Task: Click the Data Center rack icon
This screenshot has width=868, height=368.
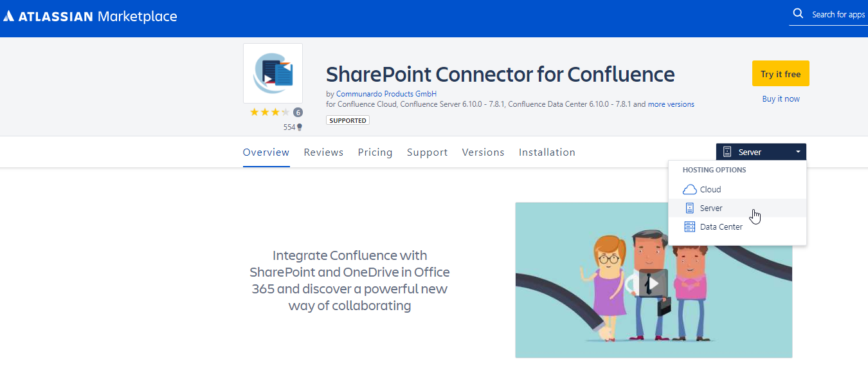Action: tap(689, 226)
